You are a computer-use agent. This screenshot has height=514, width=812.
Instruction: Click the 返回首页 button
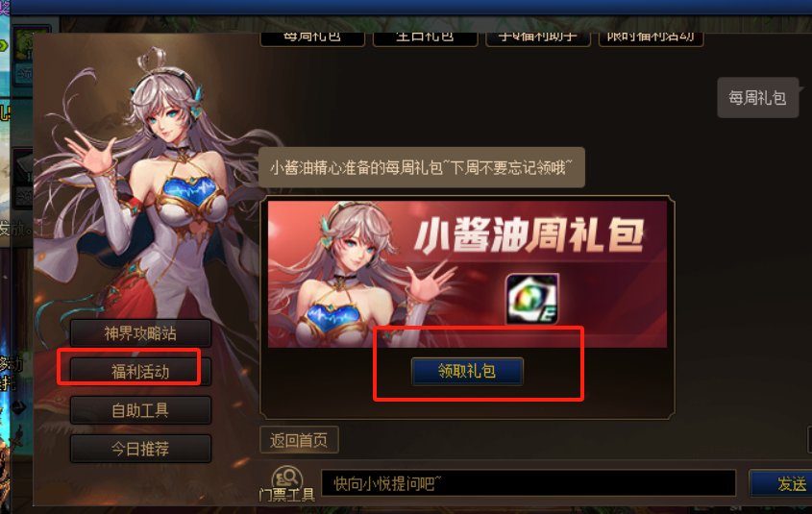coord(299,440)
